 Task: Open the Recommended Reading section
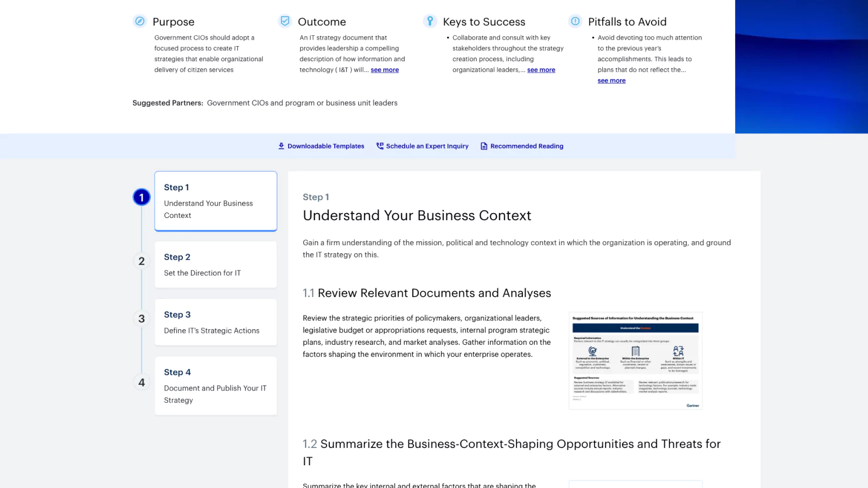point(527,146)
